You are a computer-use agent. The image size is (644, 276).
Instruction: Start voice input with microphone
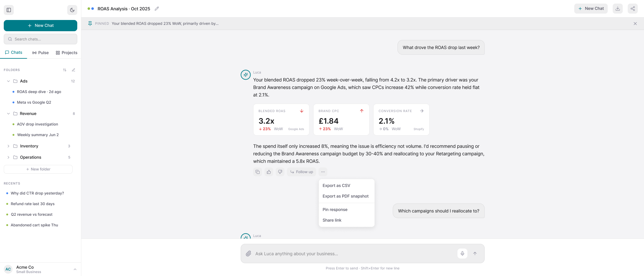click(462, 254)
